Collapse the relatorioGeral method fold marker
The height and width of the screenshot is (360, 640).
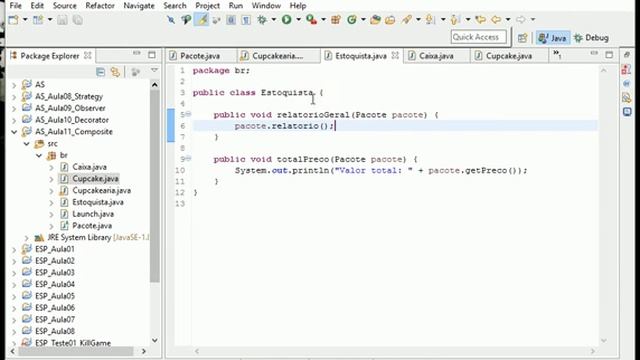188,115
